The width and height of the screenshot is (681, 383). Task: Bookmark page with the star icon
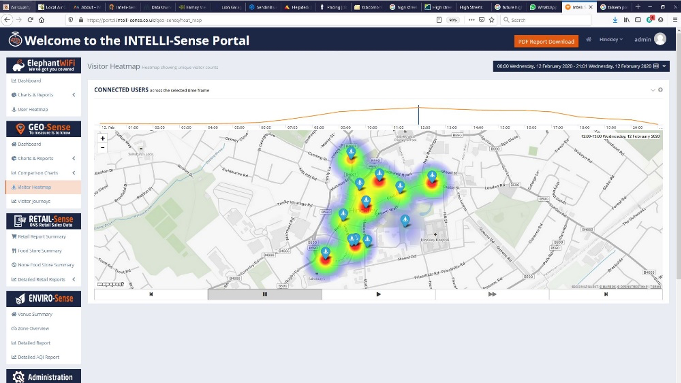click(492, 20)
